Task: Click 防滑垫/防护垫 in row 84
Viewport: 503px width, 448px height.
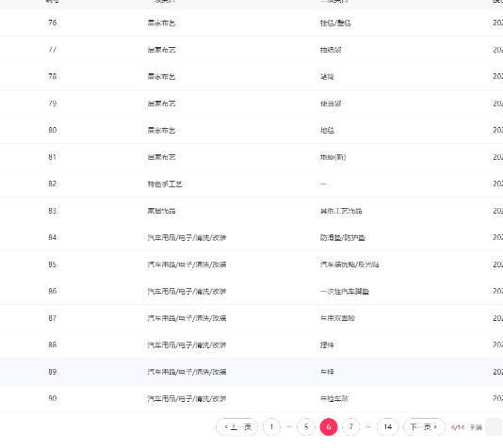Action: [343, 238]
